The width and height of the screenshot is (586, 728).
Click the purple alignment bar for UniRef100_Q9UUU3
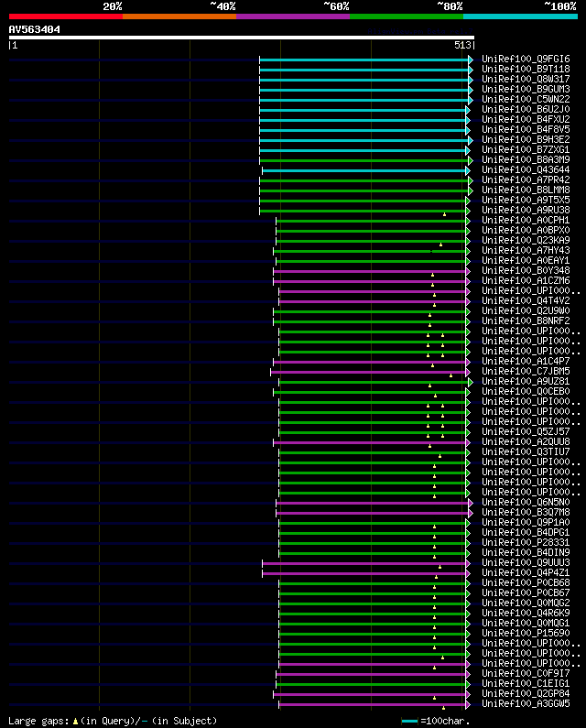click(x=364, y=564)
